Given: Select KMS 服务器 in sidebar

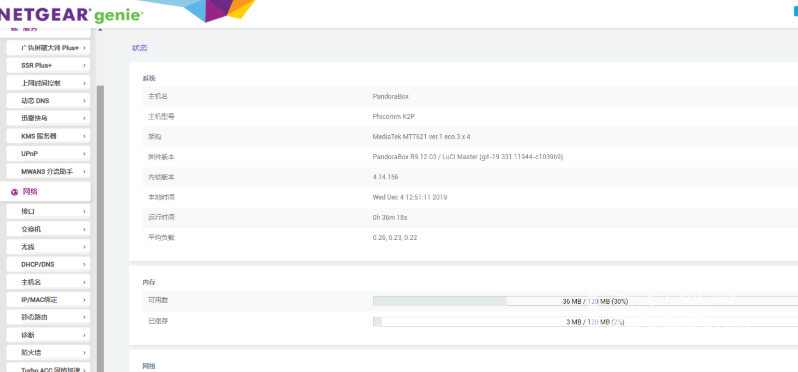Looking at the screenshot, I should click(x=48, y=136).
